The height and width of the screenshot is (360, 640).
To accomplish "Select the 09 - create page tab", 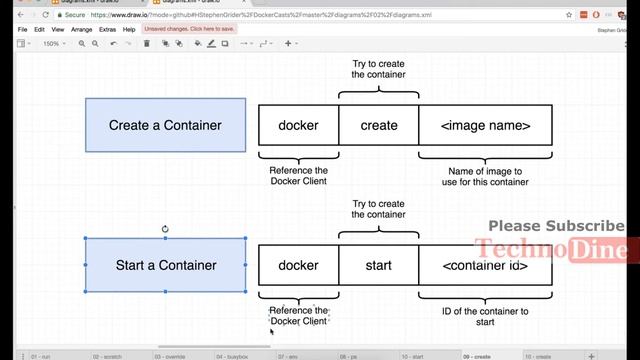I will [477, 357].
